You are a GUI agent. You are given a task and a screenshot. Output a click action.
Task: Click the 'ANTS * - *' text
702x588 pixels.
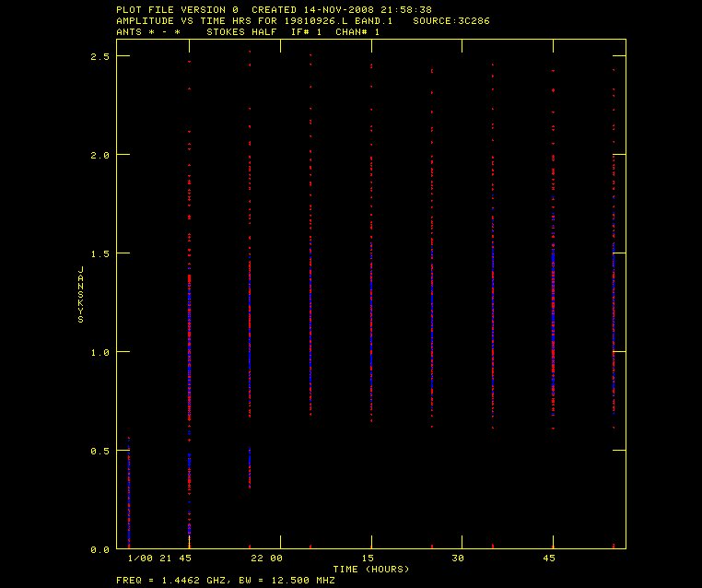pos(148,32)
